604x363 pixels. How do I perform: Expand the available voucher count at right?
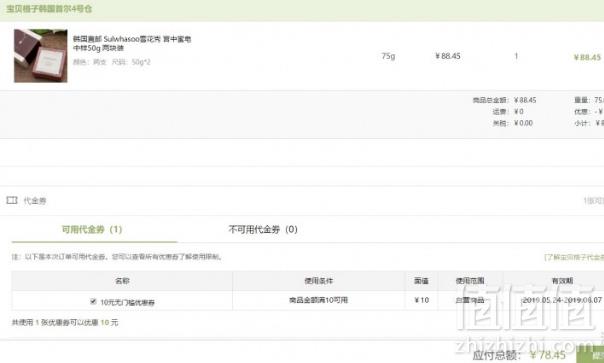pos(594,200)
